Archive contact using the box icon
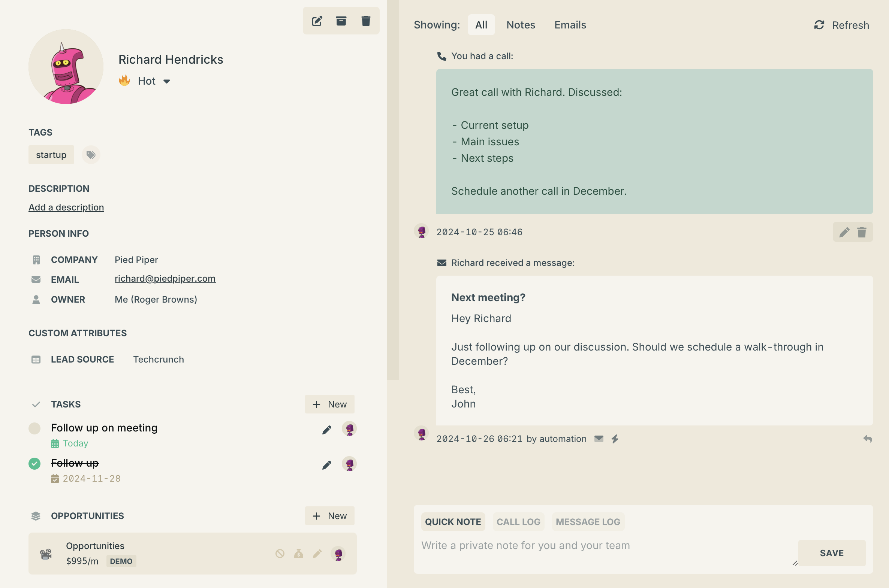The width and height of the screenshot is (889, 588). 341,21
